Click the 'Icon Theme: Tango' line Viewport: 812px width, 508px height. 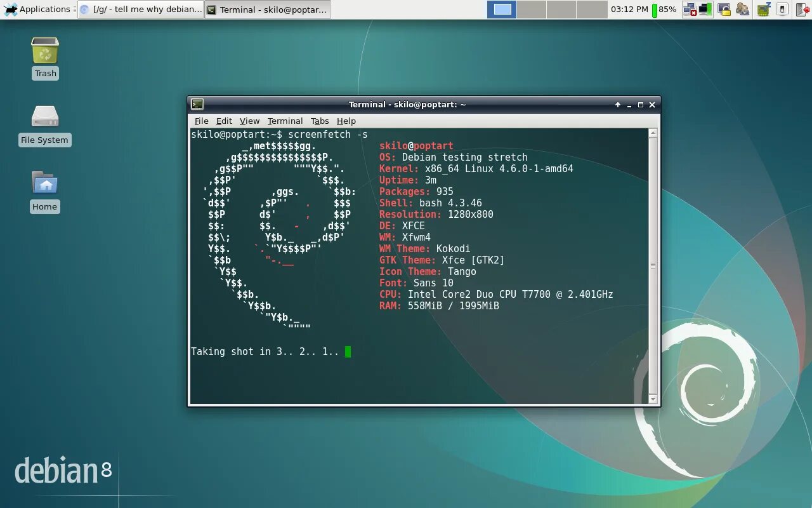(x=428, y=272)
